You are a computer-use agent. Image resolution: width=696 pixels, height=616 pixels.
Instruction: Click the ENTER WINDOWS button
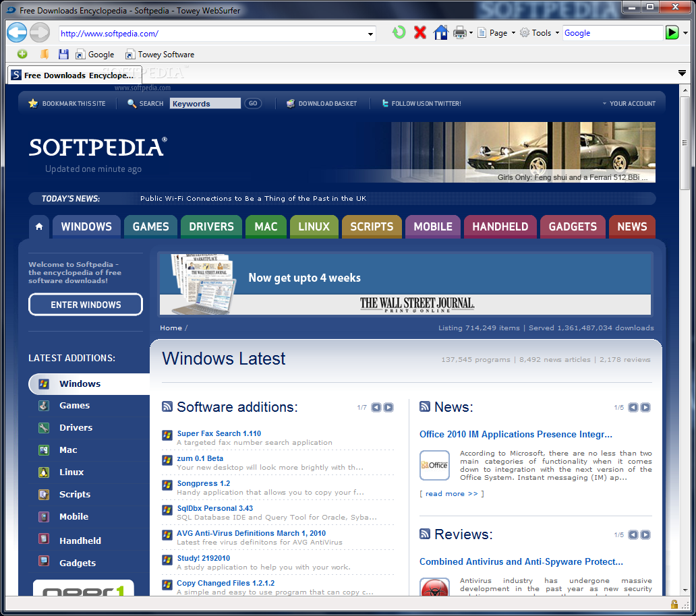[x=86, y=305]
